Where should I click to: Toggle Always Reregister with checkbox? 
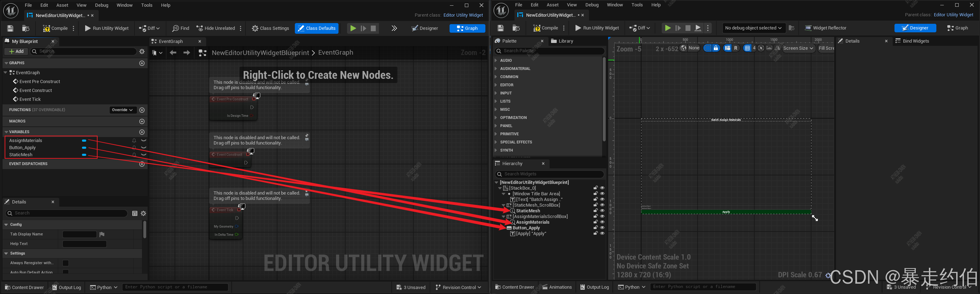point(65,263)
